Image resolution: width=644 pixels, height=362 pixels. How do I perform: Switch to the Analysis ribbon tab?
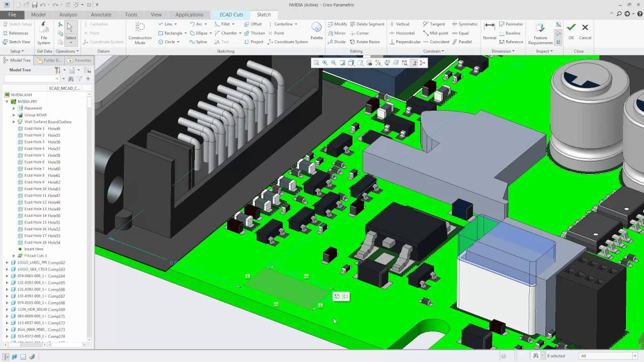tap(68, 15)
